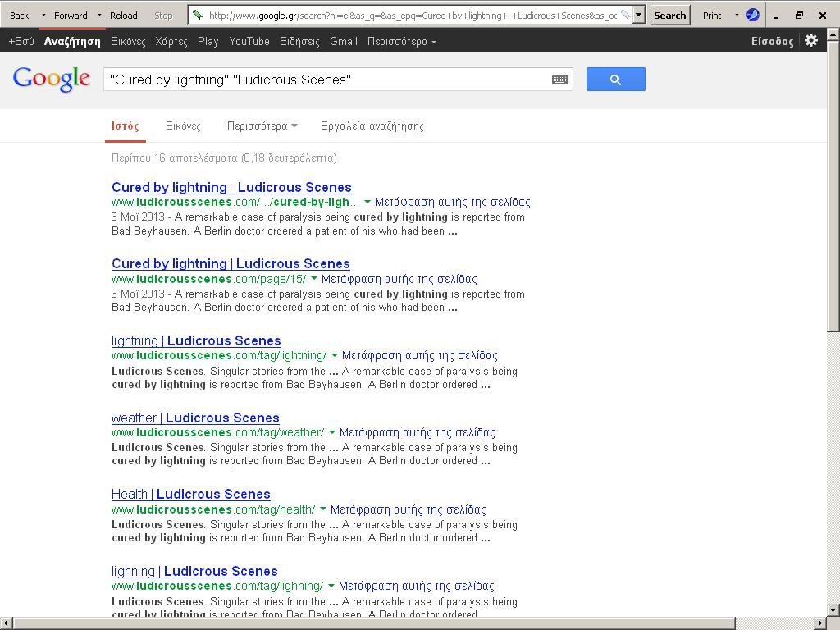Click the browser Back button
Screen dimensions: 840x630
(x=20, y=16)
